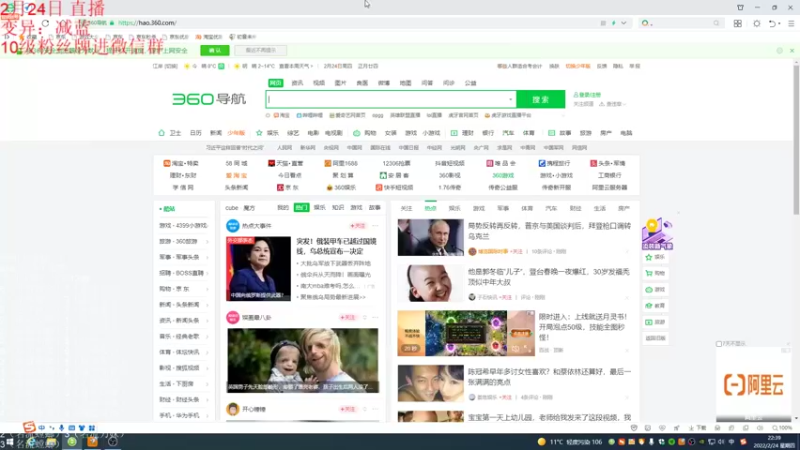This screenshot has width=800, height=450.
Task: Open the browser extensions grid icon
Action: [x=738, y=23]
